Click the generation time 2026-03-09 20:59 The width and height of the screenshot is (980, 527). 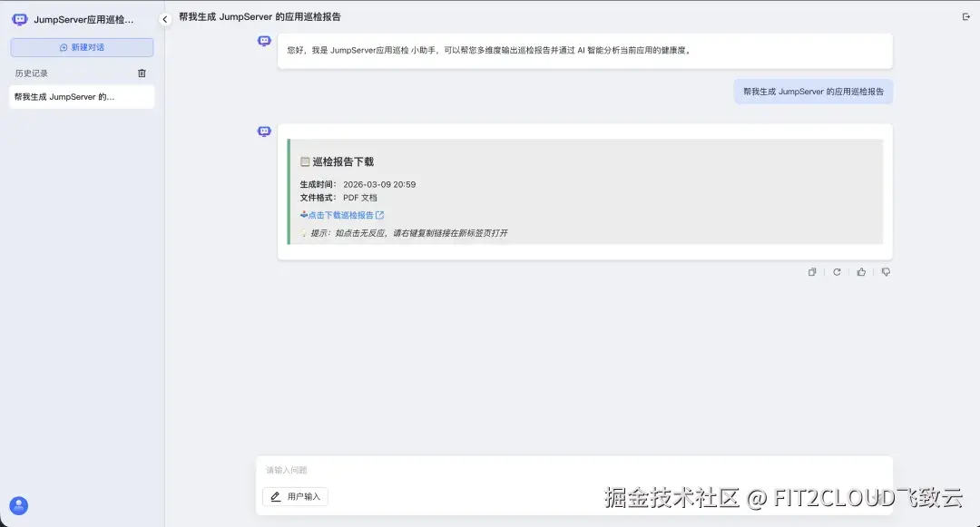tap(379, 184)
